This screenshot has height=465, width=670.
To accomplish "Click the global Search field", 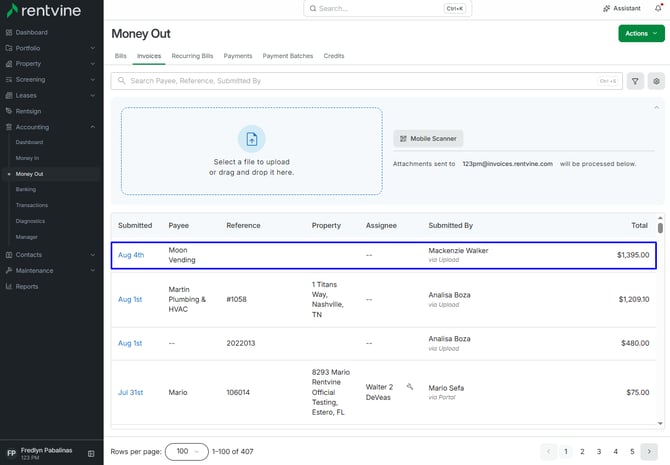I will pos(388,8).
